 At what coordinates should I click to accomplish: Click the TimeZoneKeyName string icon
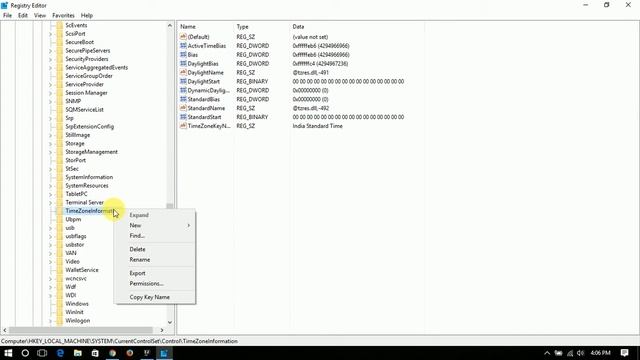click(183, 126)
